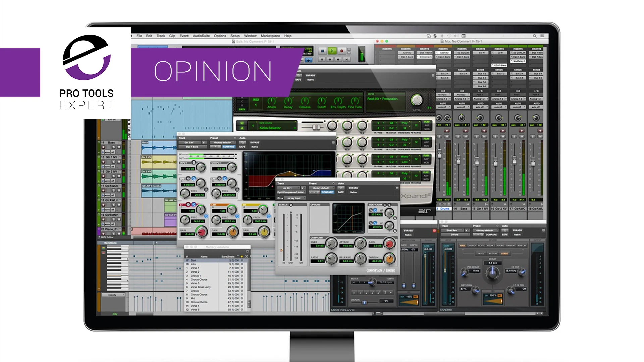Click the Fast Forward transport button
Screen dimensions: 644x362
click(338, 59)
